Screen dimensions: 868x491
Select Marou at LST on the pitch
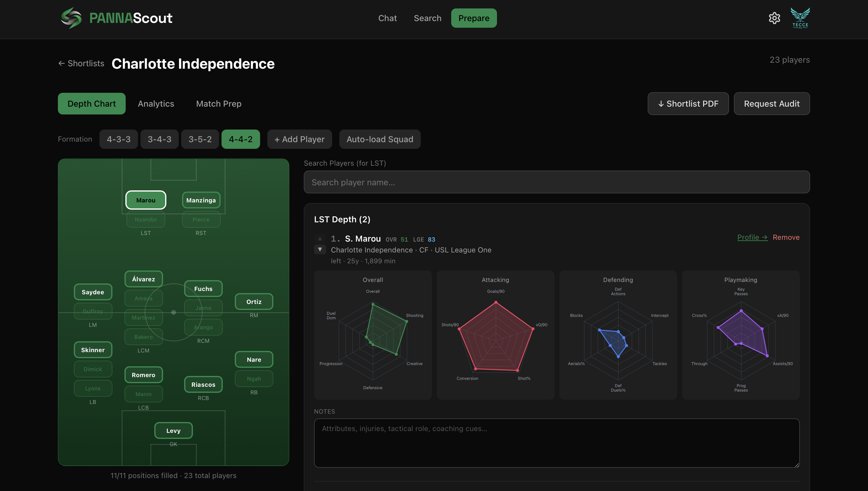tap(146, 200)
